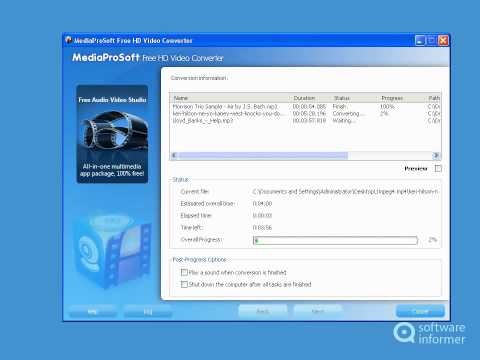Minimize the Free HD Video Converter window
480x360 pixels.
pos(420,41)
